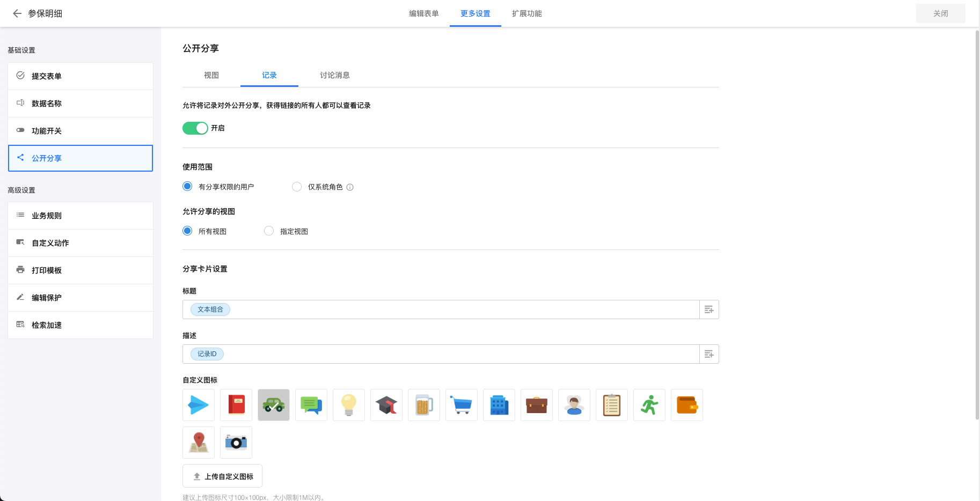980x501 pixels.
Task: Select the map pin custom icon
Action: 199,443
